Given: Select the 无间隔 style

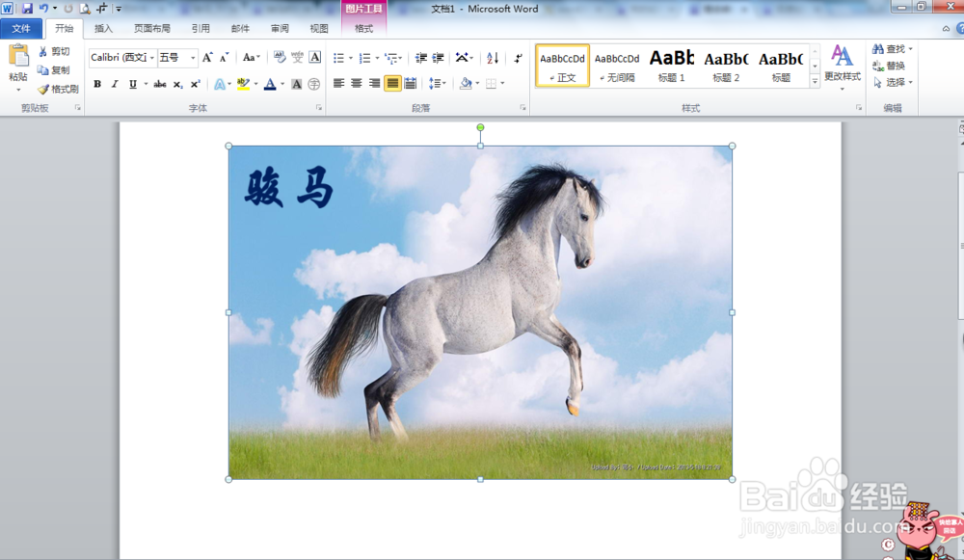Looking at the screenshot, I should tap(615, 65).
